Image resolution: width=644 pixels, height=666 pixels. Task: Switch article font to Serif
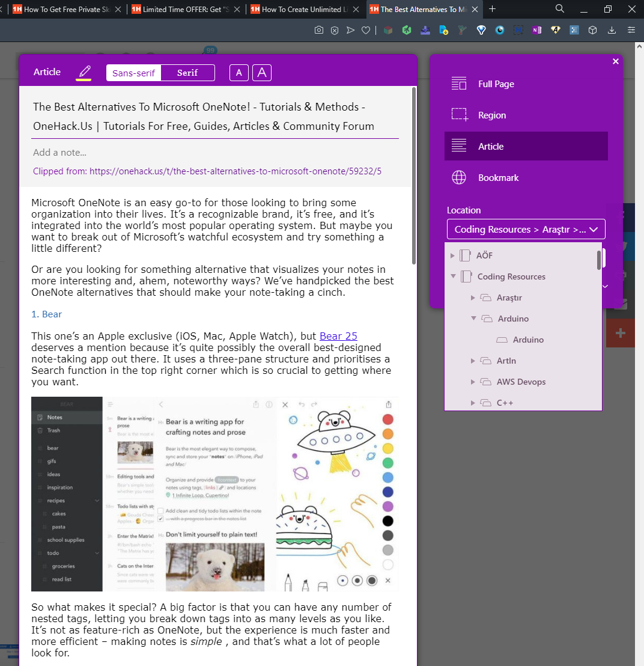[x=187, y=73]
